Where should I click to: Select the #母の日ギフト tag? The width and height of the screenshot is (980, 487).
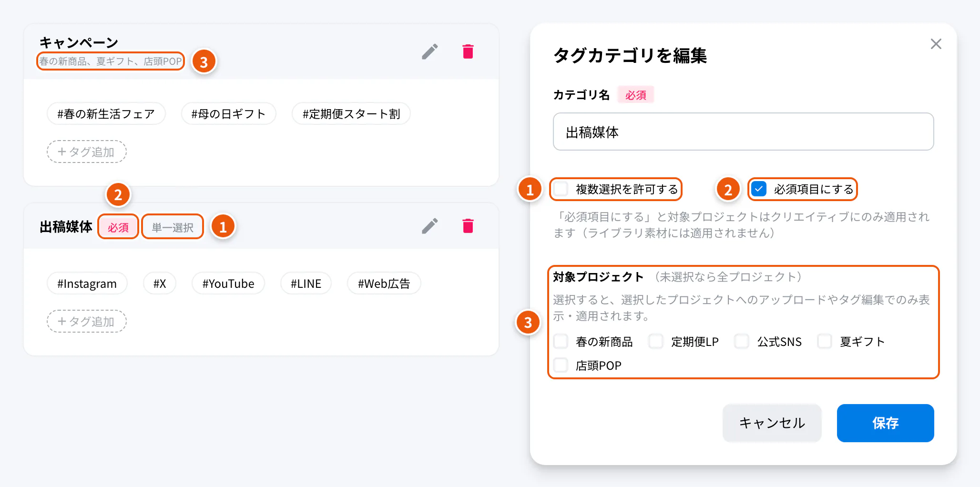tap(228, 113)
